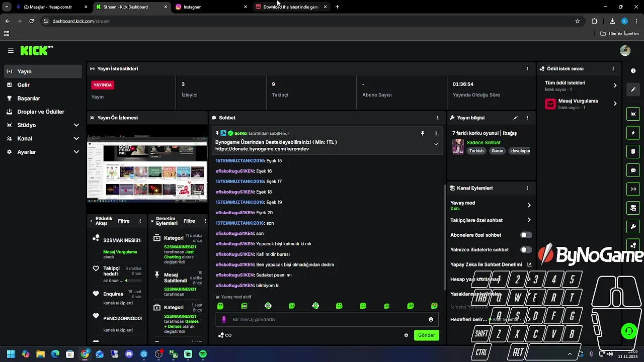The image size is (644, 362).
Task: Open pinned message three-dot options
Action: click(436, 133)
